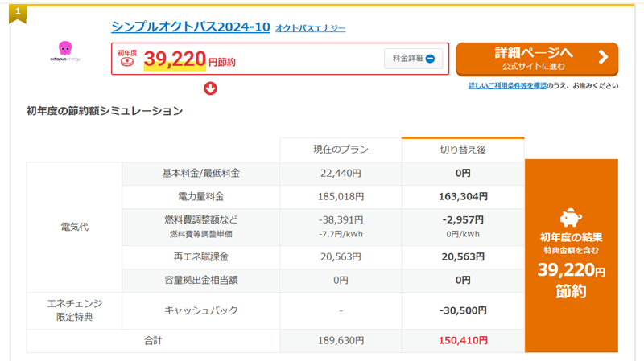This screenshot has height=361, width=644.
Task: Open the オクトパスエナジー provider link
Action: pyautogui.click(x=310, y=28)
